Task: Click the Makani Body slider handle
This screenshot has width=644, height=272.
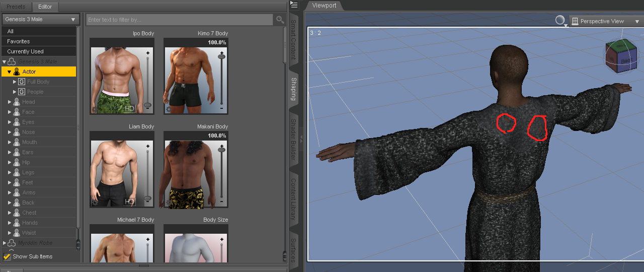Action: pos(221,150)
